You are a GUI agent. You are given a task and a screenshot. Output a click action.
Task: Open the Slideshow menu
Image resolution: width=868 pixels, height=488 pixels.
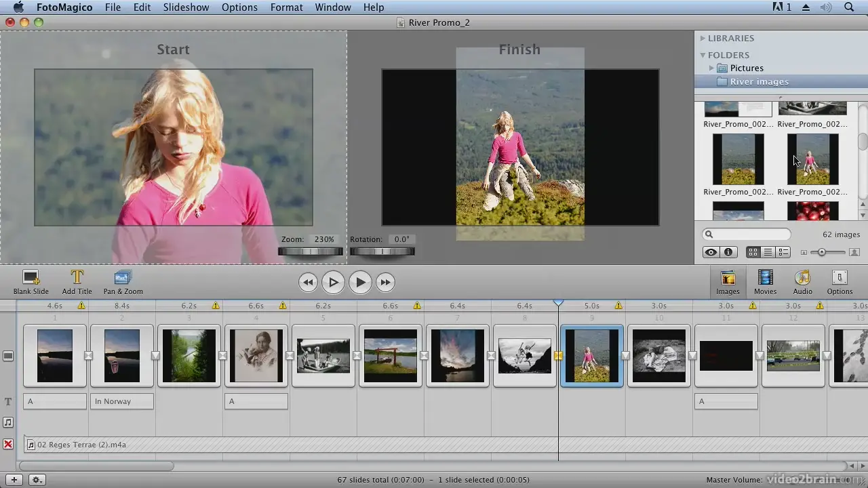[186, 7]
